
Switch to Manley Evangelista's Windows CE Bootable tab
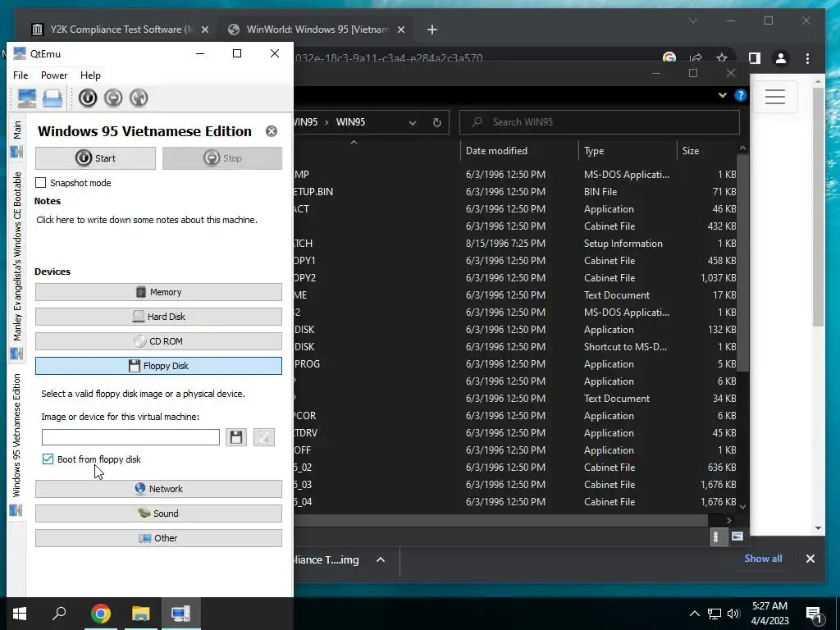coord(16,265)
